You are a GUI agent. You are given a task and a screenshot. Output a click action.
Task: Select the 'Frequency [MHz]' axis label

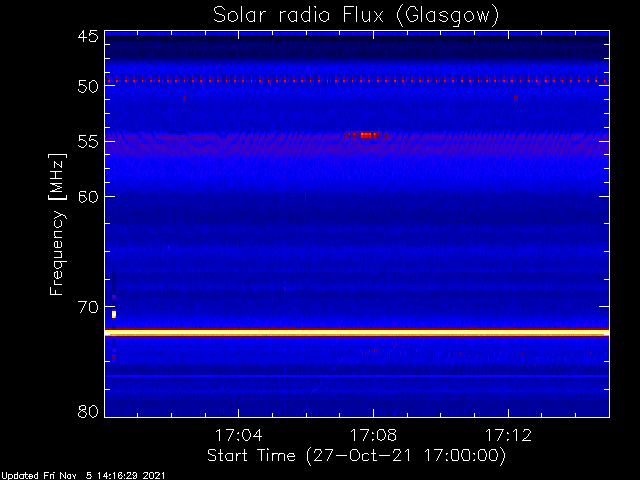click(x=57, y=224)
